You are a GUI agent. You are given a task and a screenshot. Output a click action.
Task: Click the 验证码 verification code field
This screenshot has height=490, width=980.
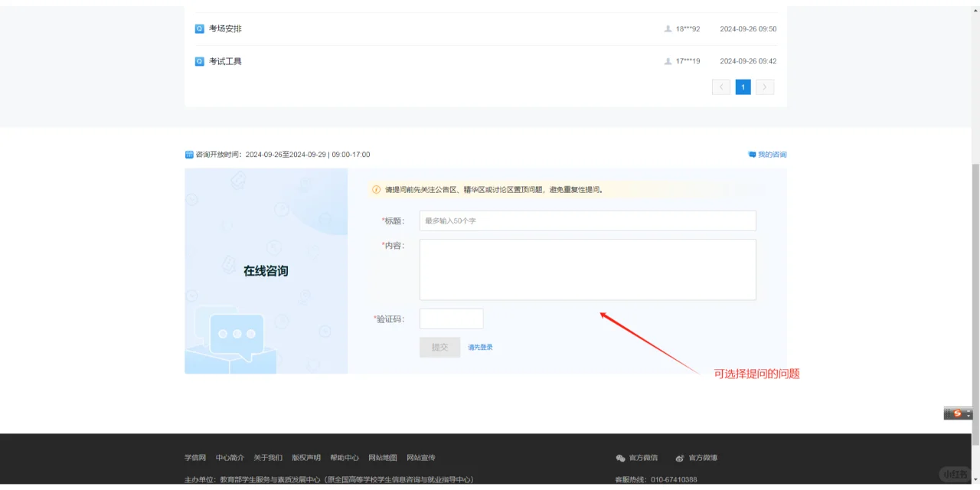coord(451,318)
